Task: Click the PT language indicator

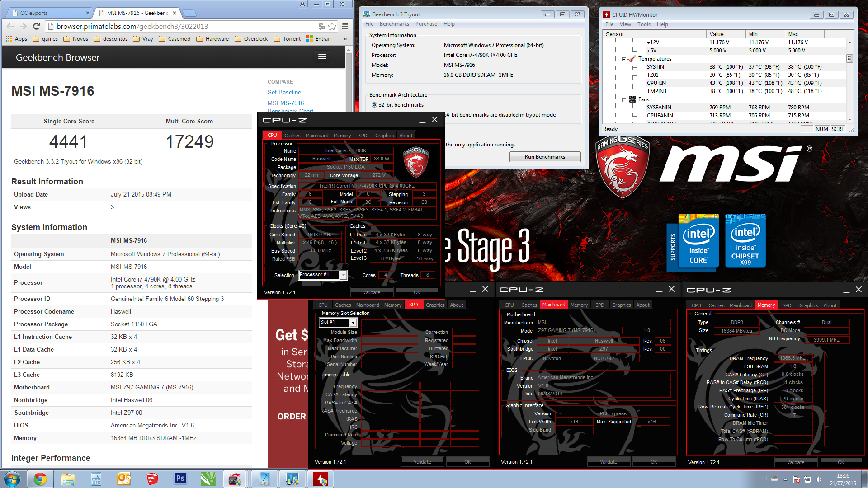Action: (x=764, y=478)
